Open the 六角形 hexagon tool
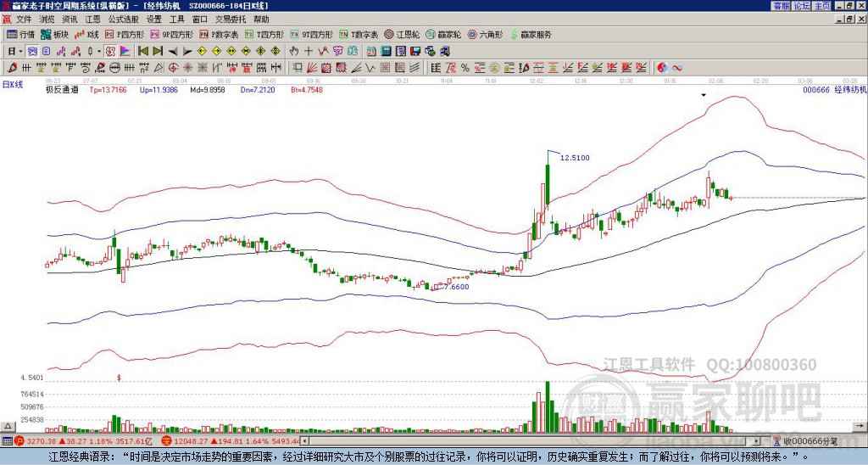The height and width of the screenshot is (465, 868). coord(486,34)
